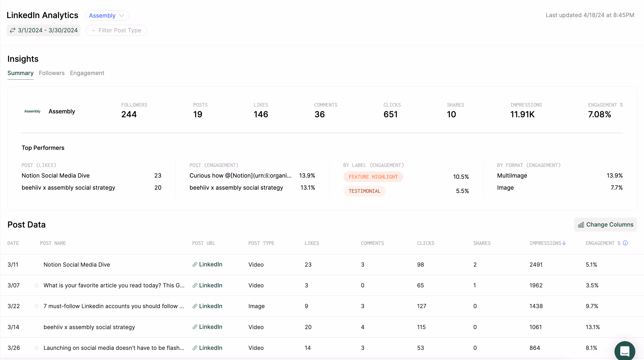Expand the Assembly account dropdown
This screenshot has height=360, width=644.
pos(107,15)
